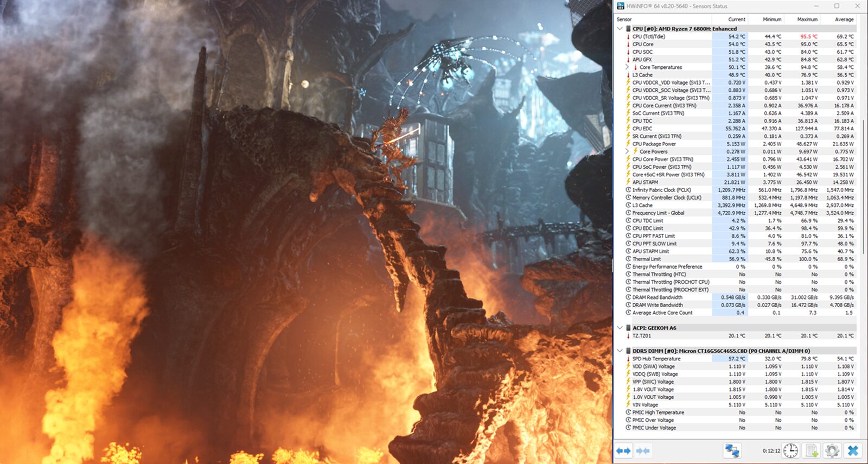868x464 pixels.
Task: Click the Sensor column header
Action: [x=624, y=20]
